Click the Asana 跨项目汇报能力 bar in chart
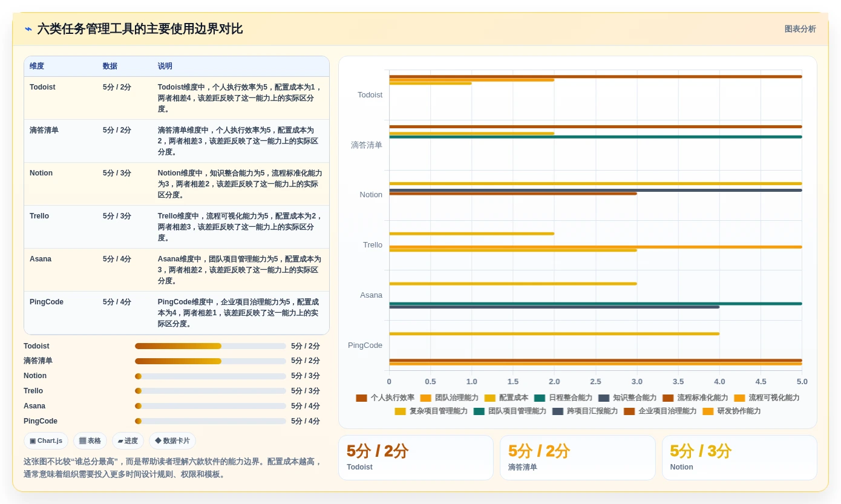 (x=554, y=307)
